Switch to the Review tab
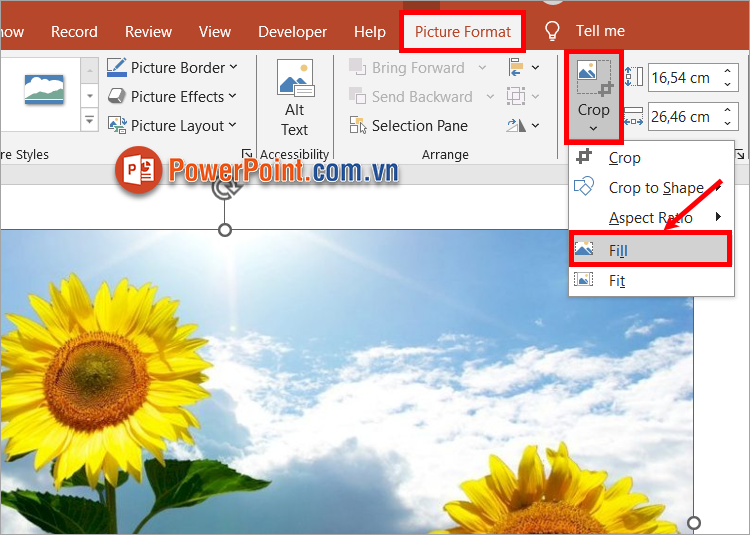The width and height of the screenshot is (750, 535). pos(148,32)
